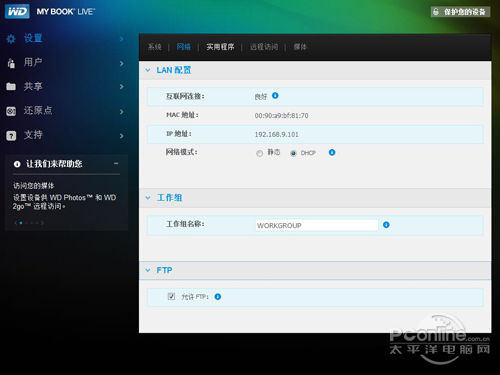Click the 保护您的设备 button
The width and height of the screenshot is (500, 375).
coord(460,12)
